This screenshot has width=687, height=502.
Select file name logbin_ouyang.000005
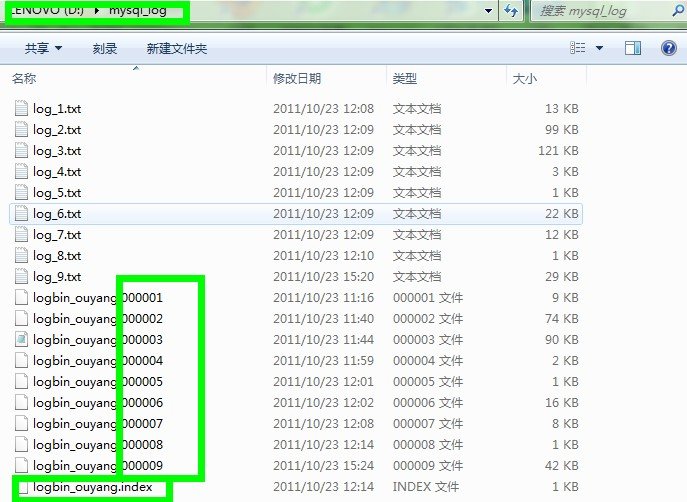point(98,382)
